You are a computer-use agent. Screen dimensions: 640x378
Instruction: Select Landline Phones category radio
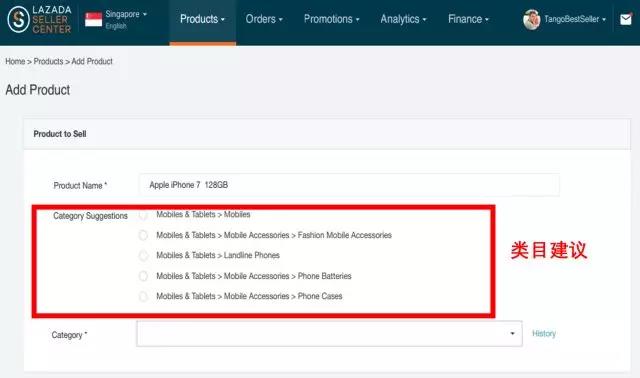point(143,256)
